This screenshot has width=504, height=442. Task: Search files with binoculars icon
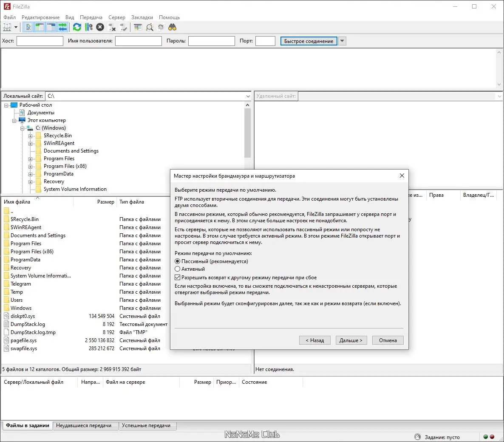pos(173,27)
